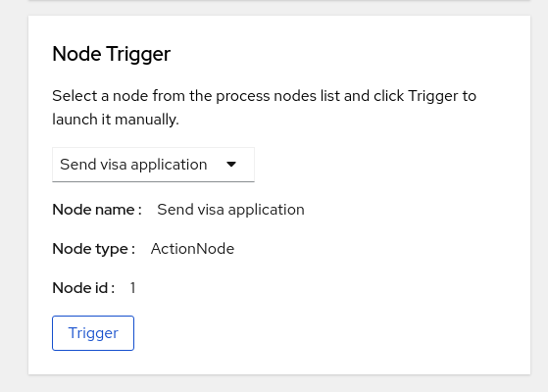Click the 'Node id :' label
The image size is (548, 392).
coord(83,288)
